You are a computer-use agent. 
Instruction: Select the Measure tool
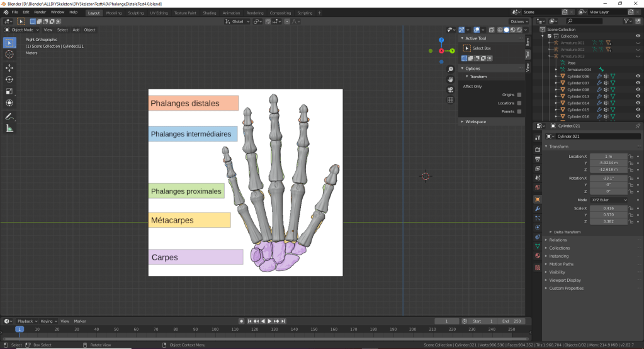click(x=9, y=129)
